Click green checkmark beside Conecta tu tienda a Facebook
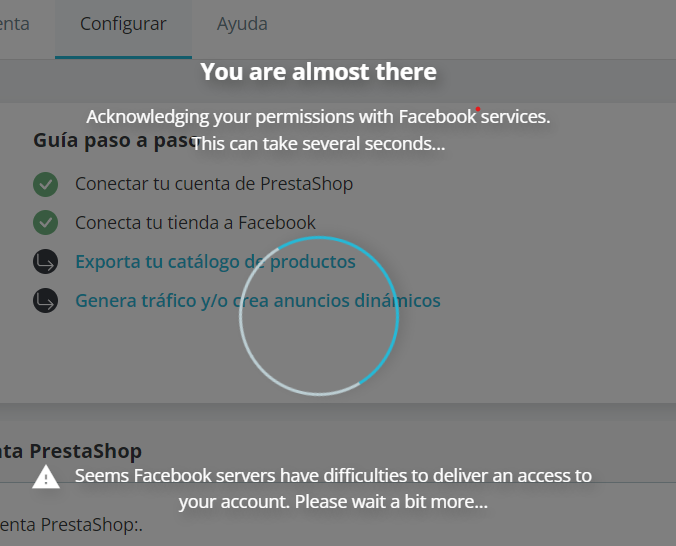This screenshot has width=676, height=546. [x=45, y=223]
